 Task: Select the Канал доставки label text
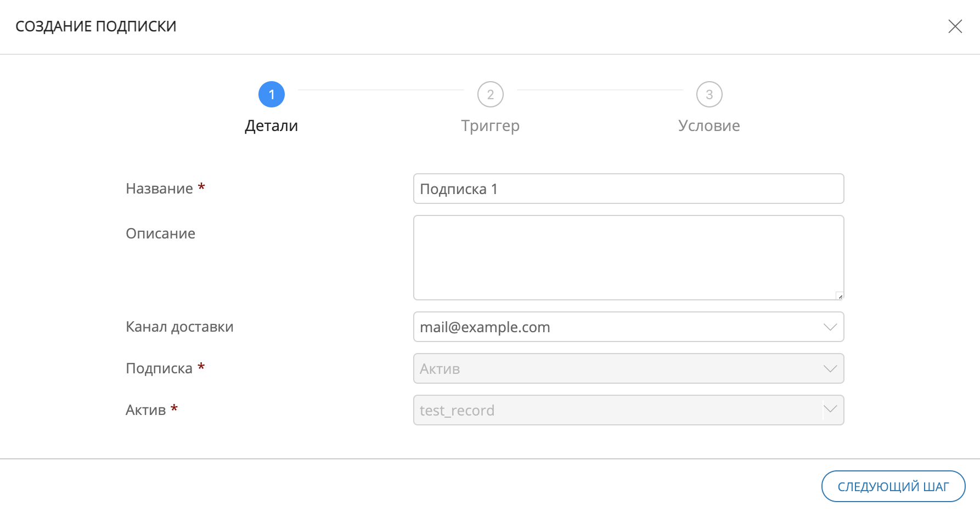(179, 327)
